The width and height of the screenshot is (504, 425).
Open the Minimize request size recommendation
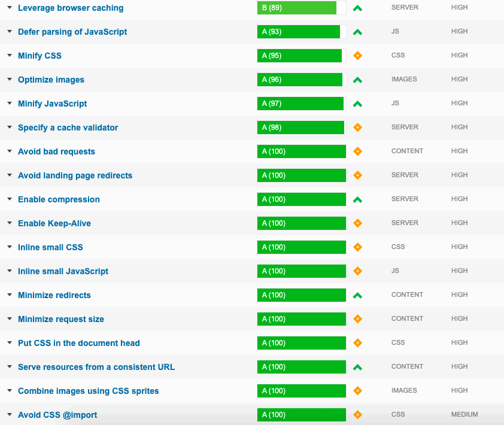61,319
